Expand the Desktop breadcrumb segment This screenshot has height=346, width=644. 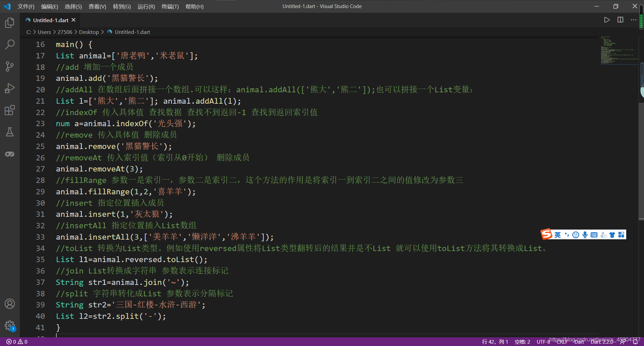(89, 32)
